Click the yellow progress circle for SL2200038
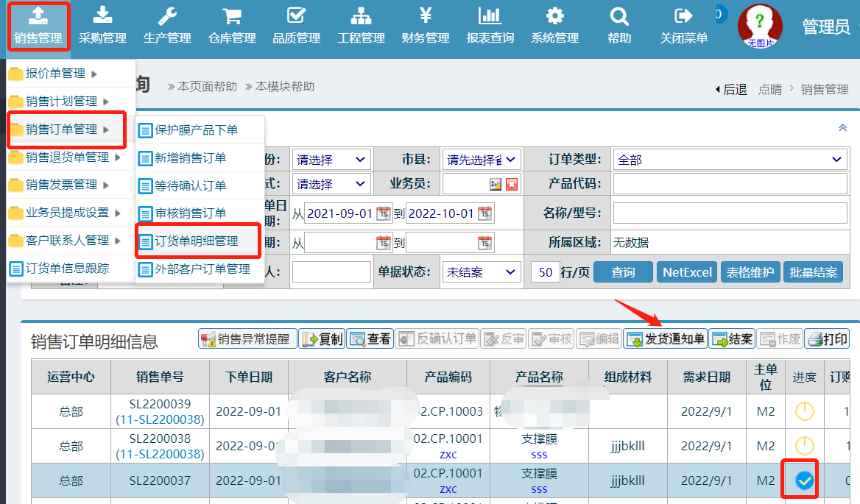This screenshot has width=860, height=504. (x=804, y=446)
